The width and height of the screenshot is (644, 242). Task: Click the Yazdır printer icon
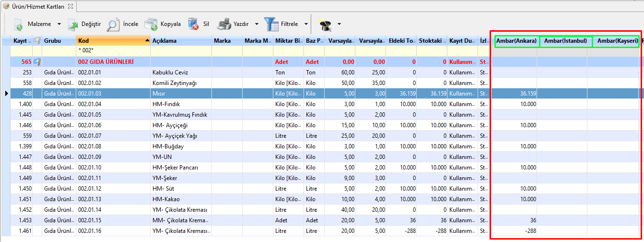click(x=224, y=24)
